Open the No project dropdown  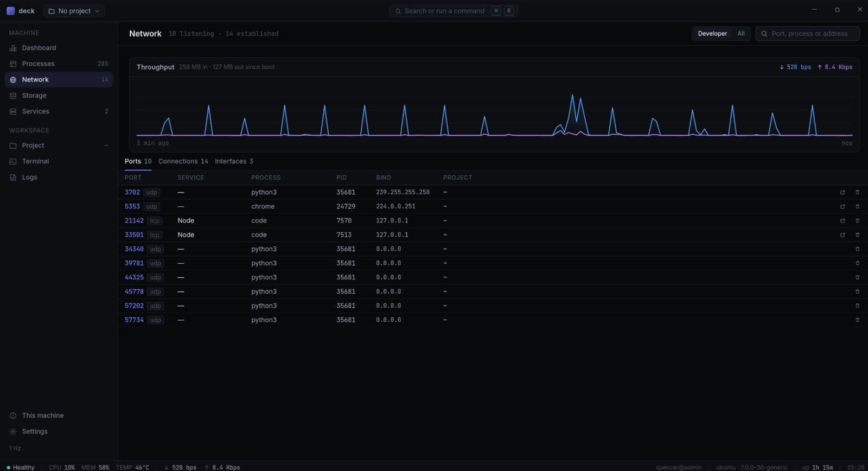click(x=74, y=11)
